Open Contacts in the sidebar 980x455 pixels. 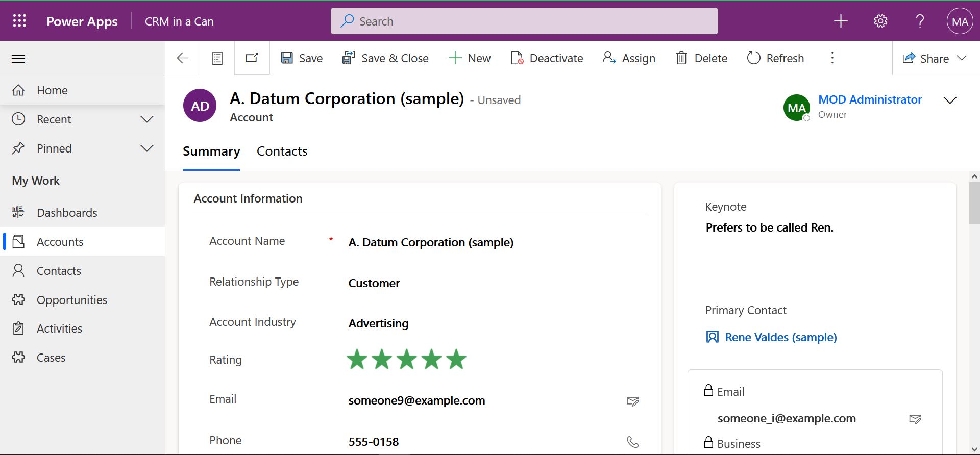pyautogui.click(x=83, y=271)
